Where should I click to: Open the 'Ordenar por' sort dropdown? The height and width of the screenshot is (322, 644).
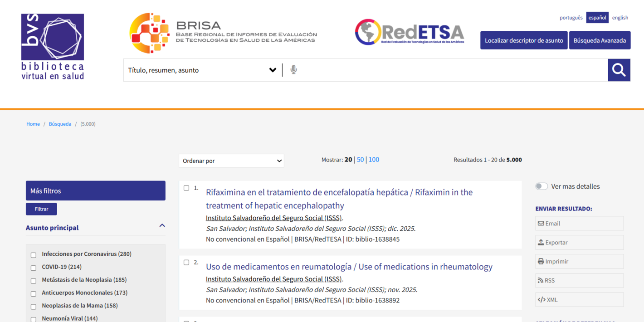(x=231, y=161)
